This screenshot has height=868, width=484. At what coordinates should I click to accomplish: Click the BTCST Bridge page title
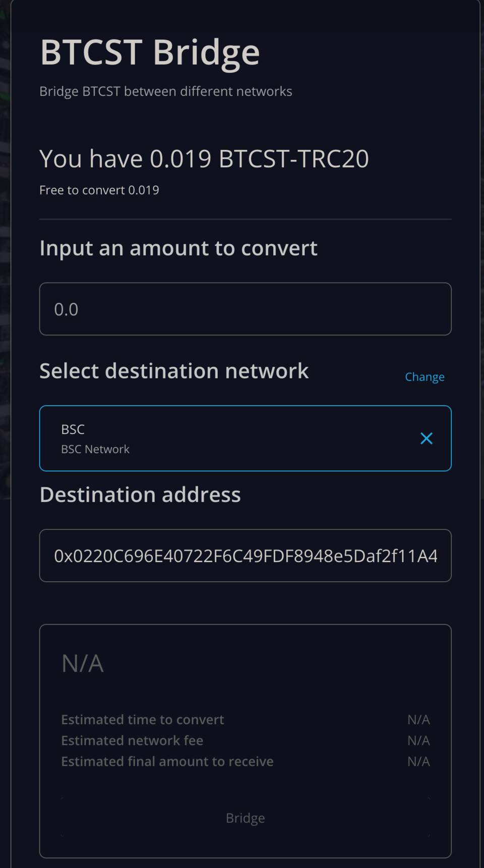coord(150,52)
